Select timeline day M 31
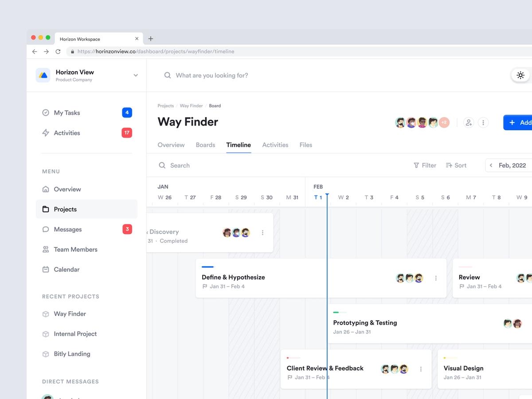The image size is (532, 399). click(292, 197)
